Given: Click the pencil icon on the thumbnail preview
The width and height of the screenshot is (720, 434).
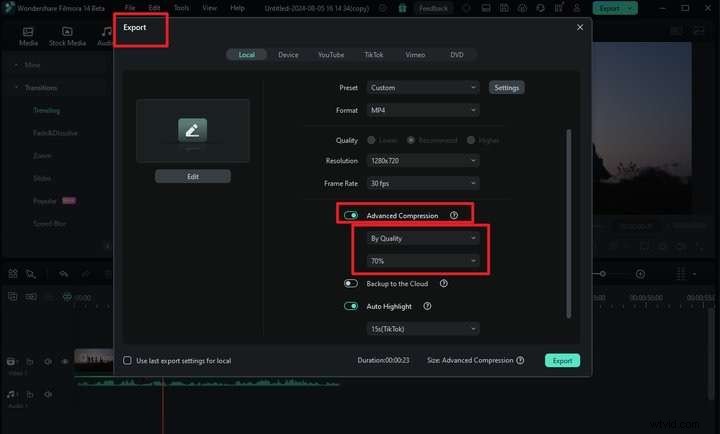Looking at the screenshot, I should [x=192, y=129].
